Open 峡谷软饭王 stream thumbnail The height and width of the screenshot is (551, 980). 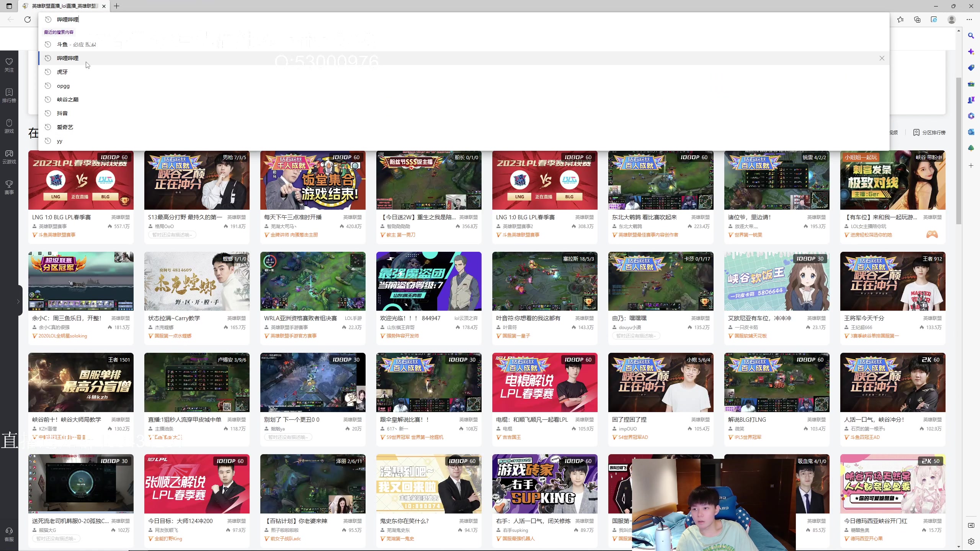coord(777,281)
